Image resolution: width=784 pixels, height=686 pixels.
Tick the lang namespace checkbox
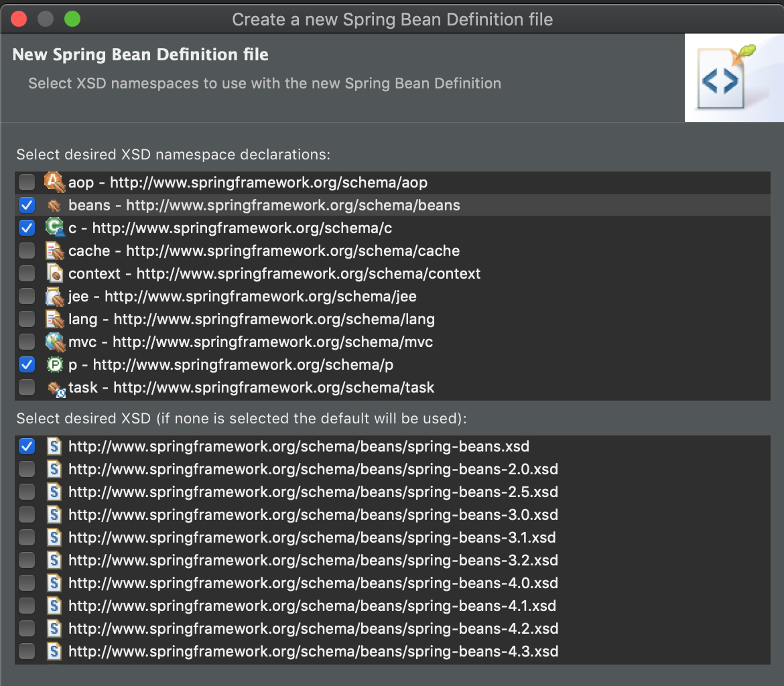(x=27, y=319)
